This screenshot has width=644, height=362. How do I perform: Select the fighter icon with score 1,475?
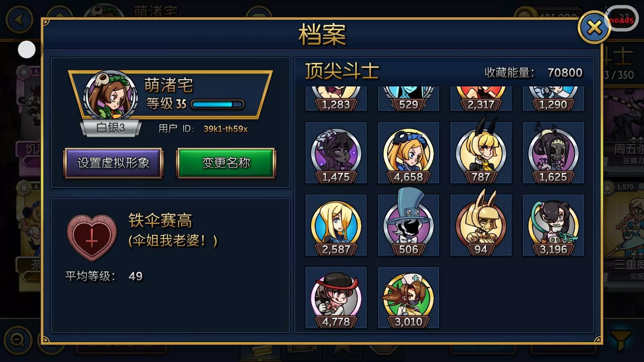[336, 153]
